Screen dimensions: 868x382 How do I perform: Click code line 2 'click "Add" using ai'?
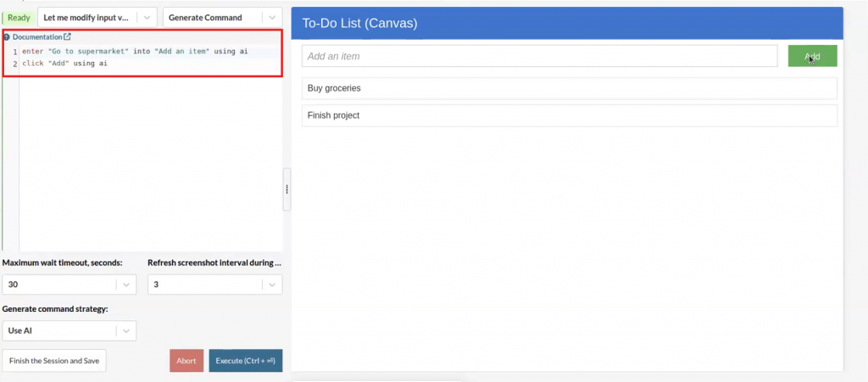(x=65, y=64)
